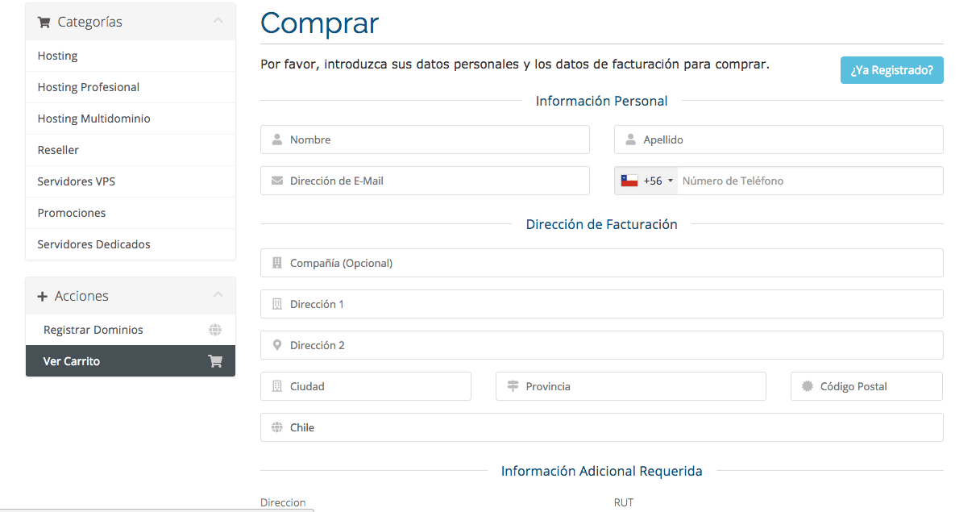980x512 pixels.
Task: Click the envelope icon in E-Mail field
Action: click(x=277, y=181)
